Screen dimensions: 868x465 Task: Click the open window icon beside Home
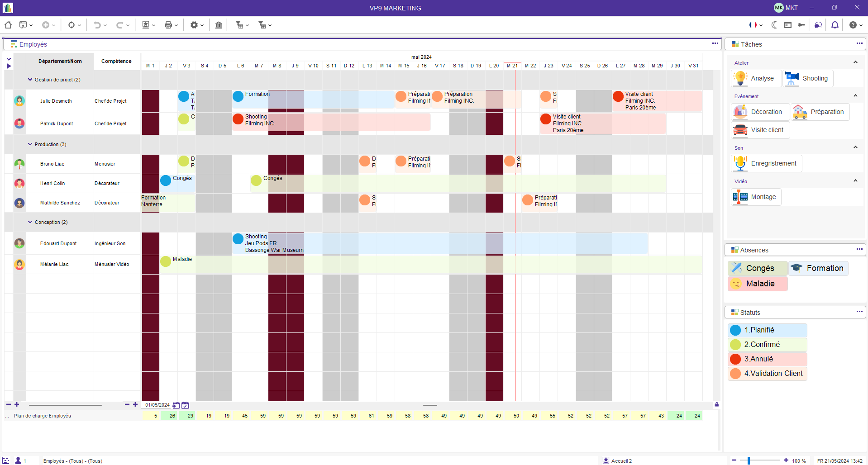coord(23,25)
